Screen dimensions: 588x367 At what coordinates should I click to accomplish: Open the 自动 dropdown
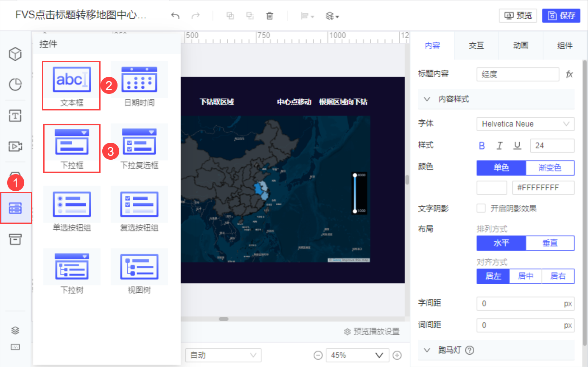[223, 355]
